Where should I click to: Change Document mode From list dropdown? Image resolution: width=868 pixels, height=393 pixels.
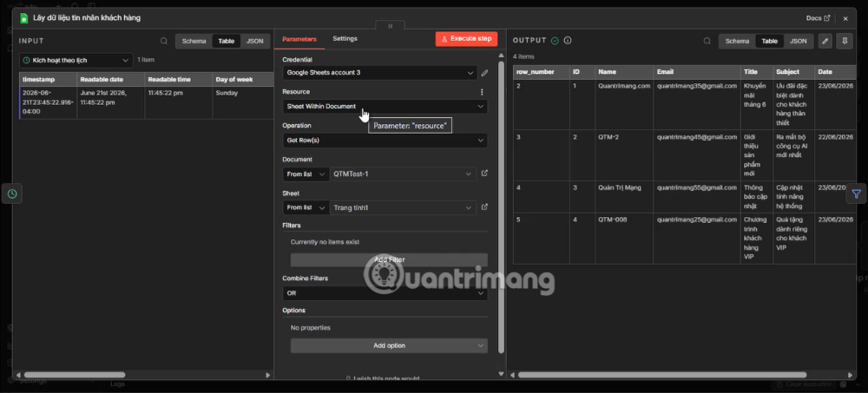point(306,174)
